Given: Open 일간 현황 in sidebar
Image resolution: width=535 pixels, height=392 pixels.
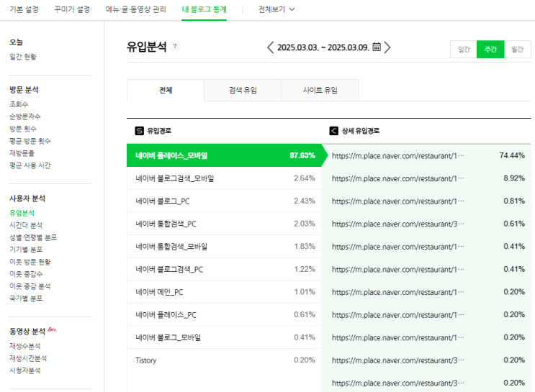Looking at the screenshot, I should click(23, 57).
